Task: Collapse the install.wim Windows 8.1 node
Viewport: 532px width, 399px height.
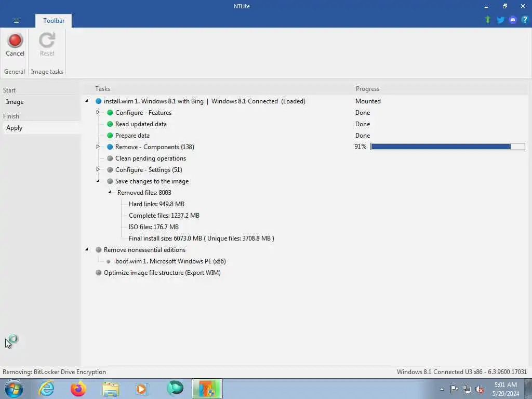Action: 87,101
